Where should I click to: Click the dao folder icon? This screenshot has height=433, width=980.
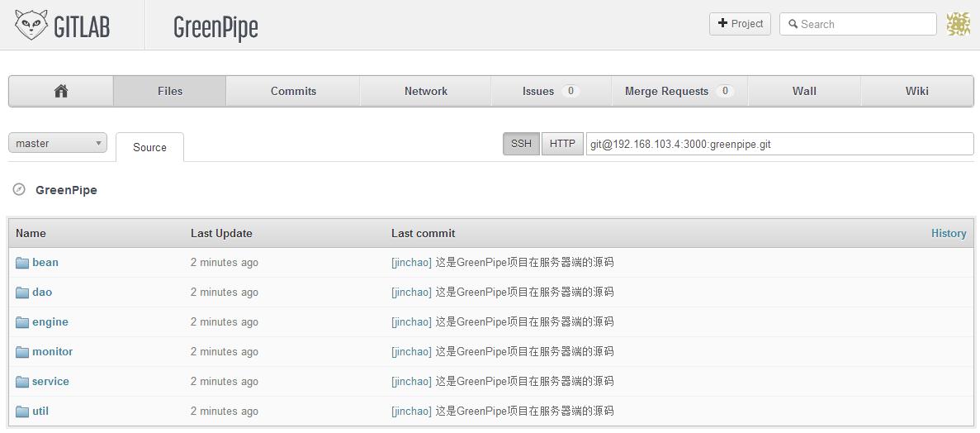click(22, 293)
